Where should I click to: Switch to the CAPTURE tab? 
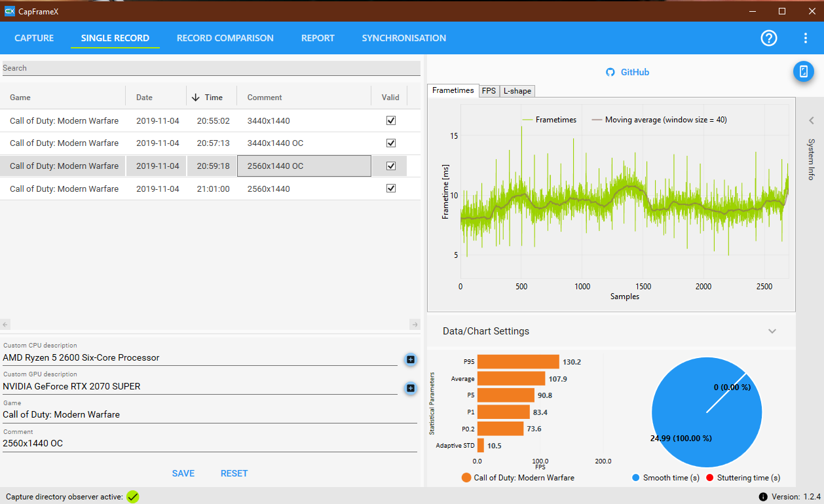(x=34, y=38)
